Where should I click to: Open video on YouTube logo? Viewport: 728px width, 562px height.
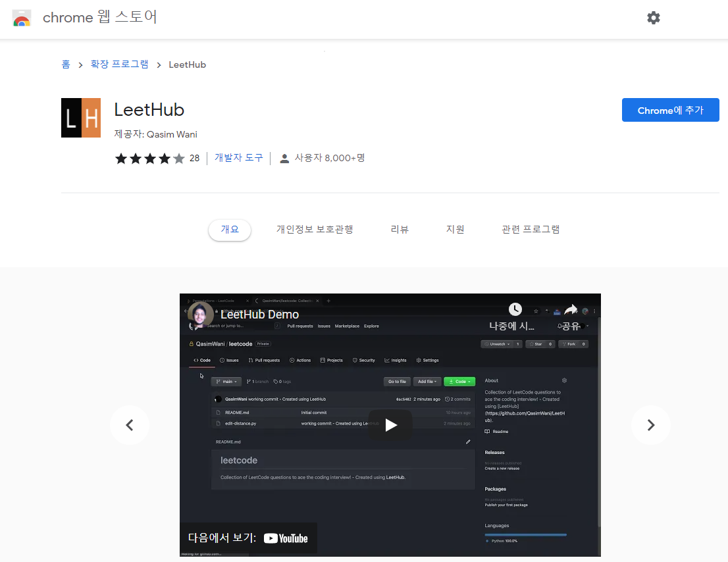[286, 538]
